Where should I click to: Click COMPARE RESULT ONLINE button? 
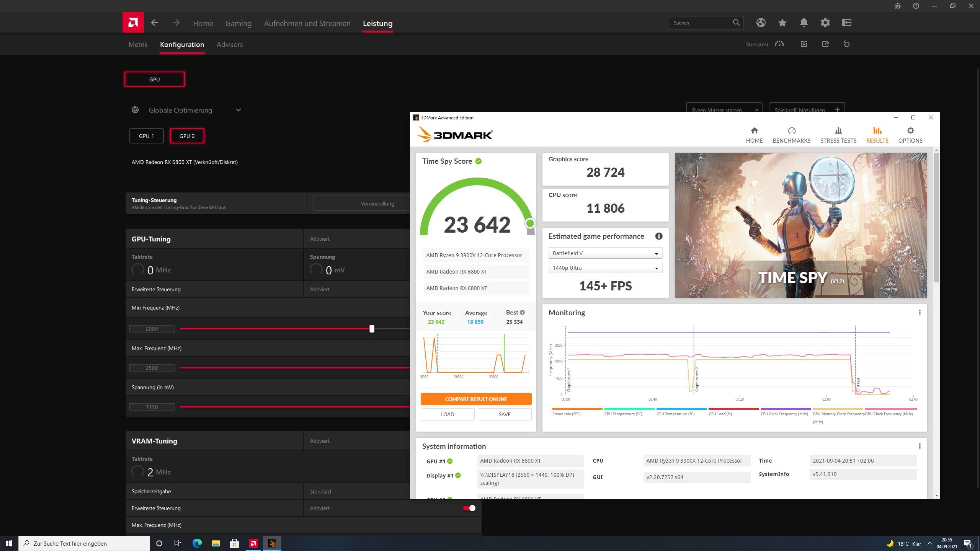click(476, 399)
